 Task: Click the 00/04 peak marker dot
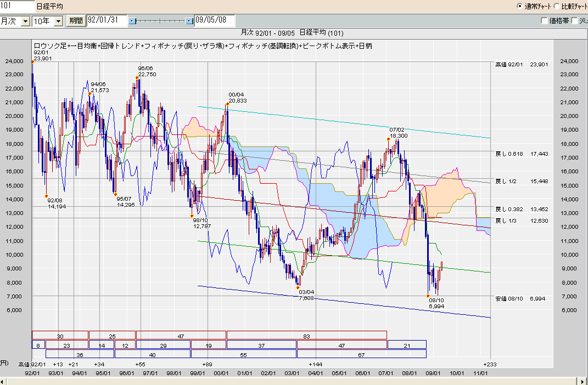(228, 104)
